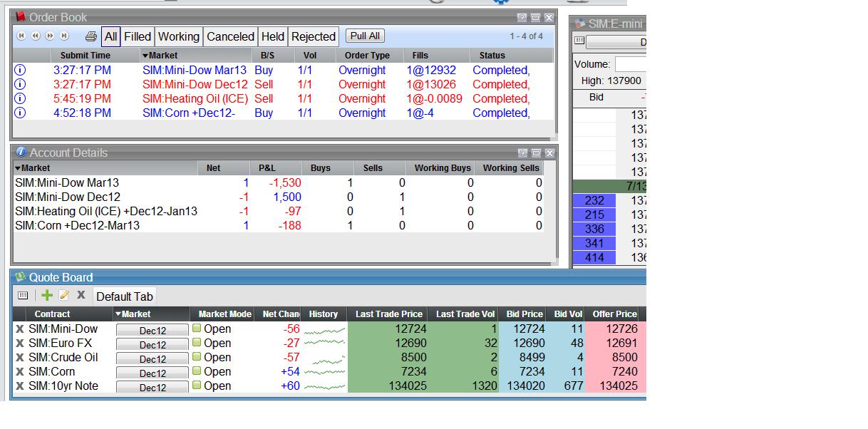The image size is (868, 429).
Task: Open Order Book help question icon
Action: (x=522, y=17)
